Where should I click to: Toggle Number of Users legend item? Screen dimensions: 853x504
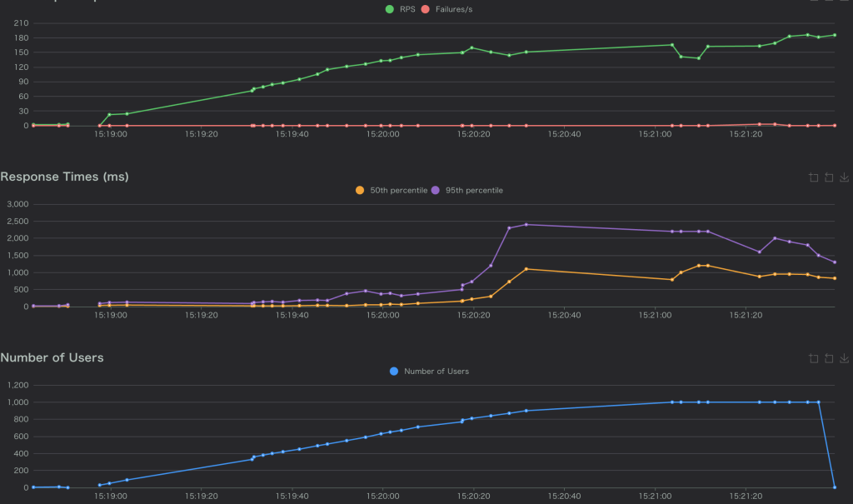428,371
